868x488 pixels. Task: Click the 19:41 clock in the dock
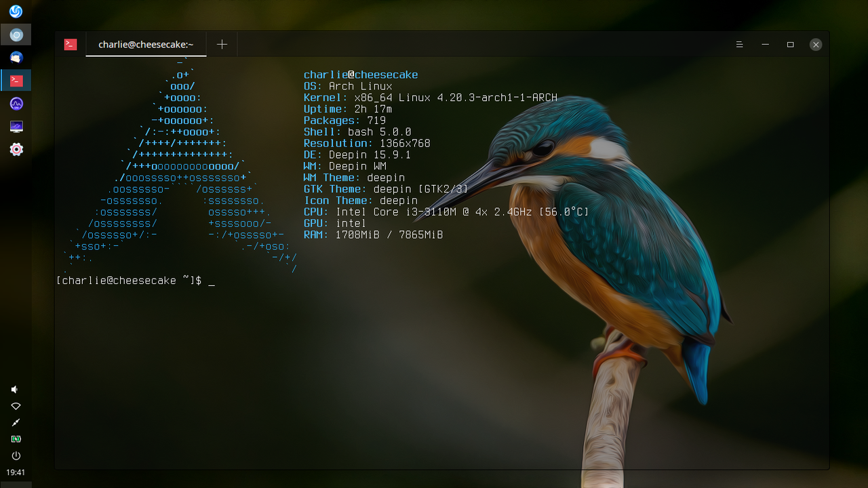coord(16,472)
